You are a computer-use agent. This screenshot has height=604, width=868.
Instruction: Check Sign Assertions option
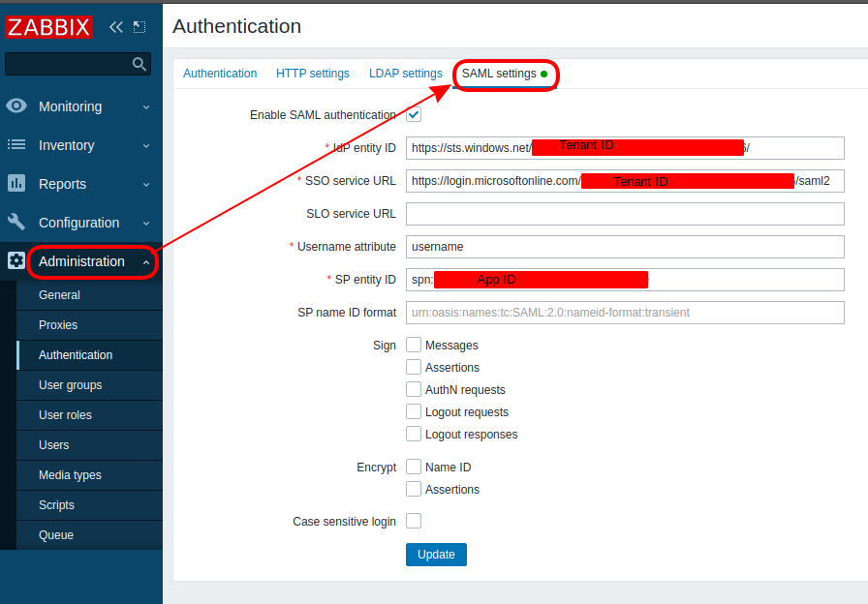414,367
